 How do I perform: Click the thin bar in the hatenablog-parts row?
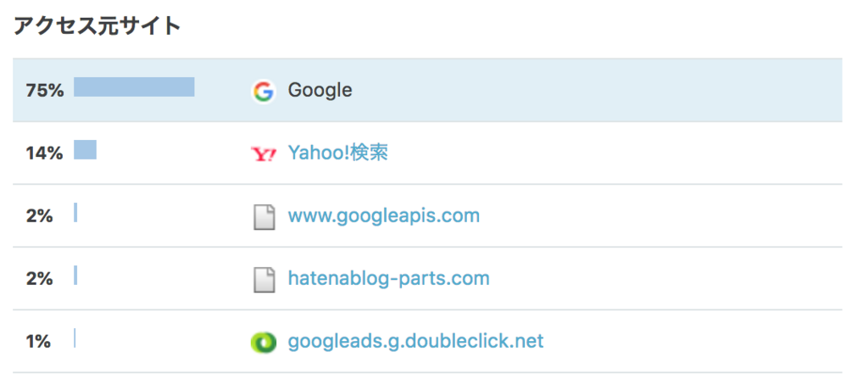point(75,275)
